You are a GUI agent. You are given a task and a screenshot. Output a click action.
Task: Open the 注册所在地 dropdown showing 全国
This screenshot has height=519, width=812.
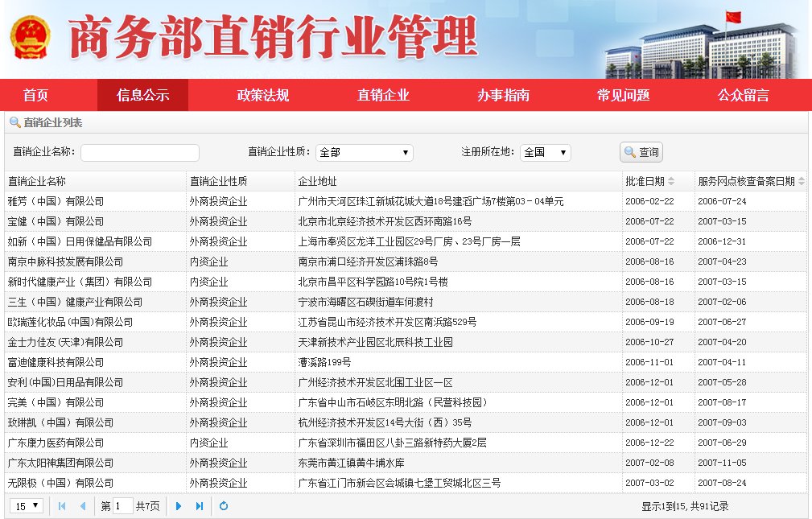(x=546, y=152)
